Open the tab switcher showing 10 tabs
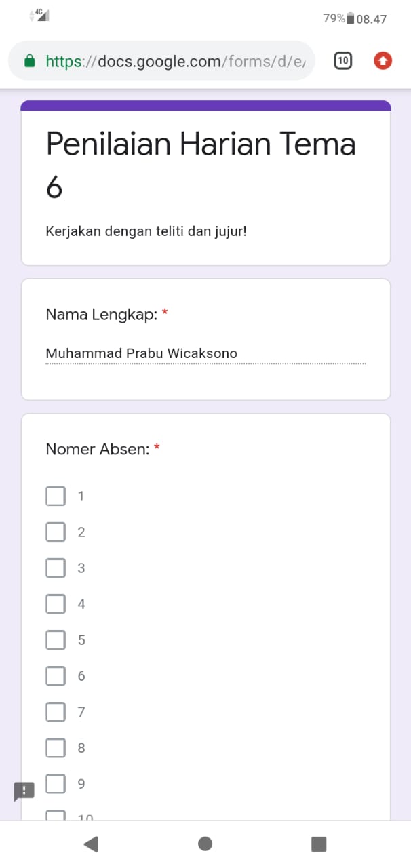 tap(343, 61)
